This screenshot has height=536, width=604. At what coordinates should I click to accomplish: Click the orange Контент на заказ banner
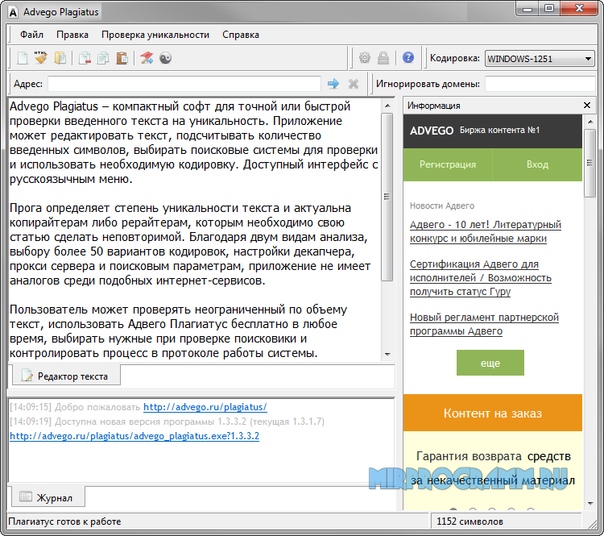point(493,413)
